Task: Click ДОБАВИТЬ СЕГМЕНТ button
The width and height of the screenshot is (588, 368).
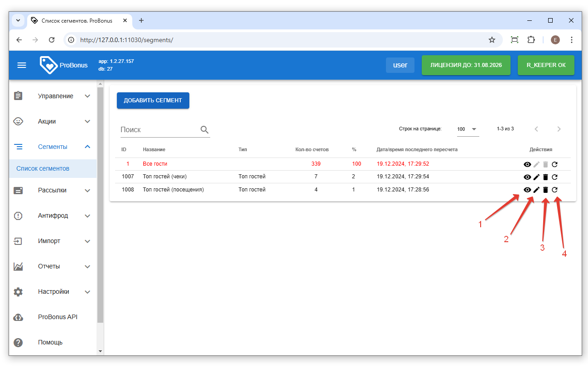Action: 153,100
